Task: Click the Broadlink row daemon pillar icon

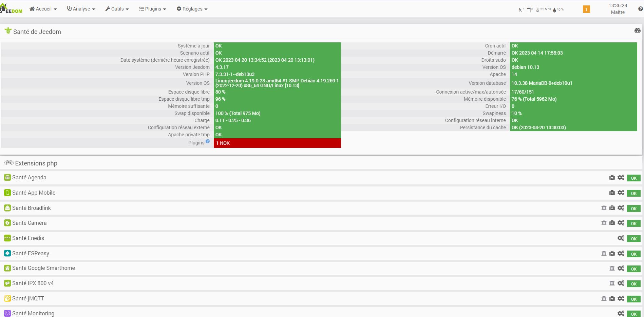Action: pos(604,208)
